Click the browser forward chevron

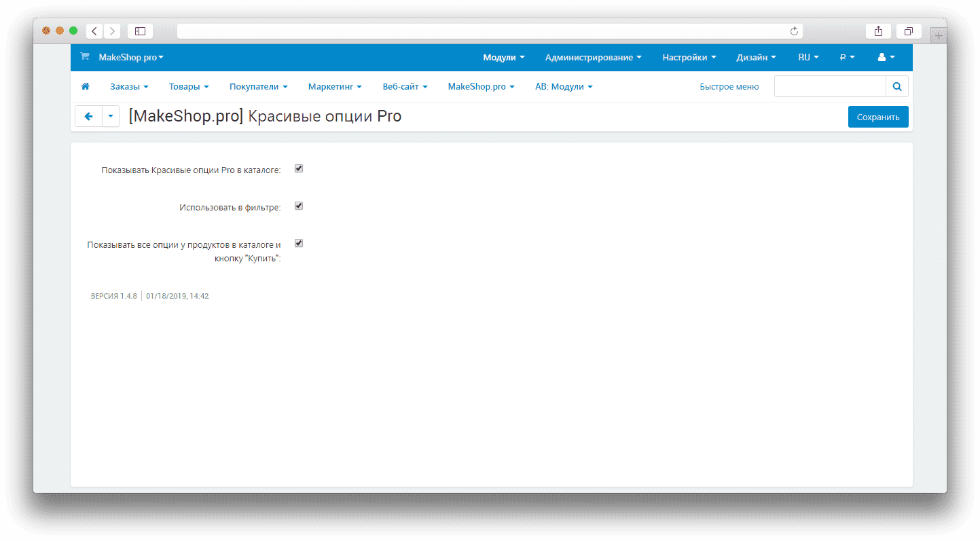[x=112, y=31]
